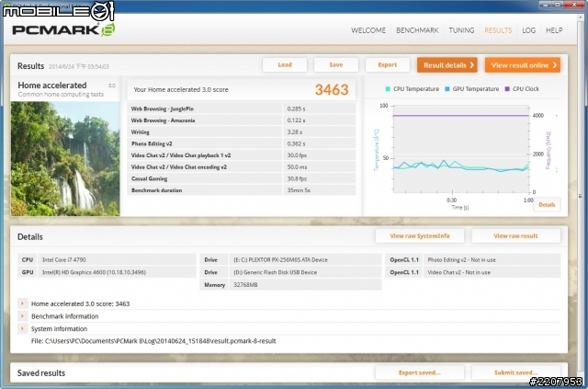
Task: Click the result file path text
Action: tap(153, 341)
